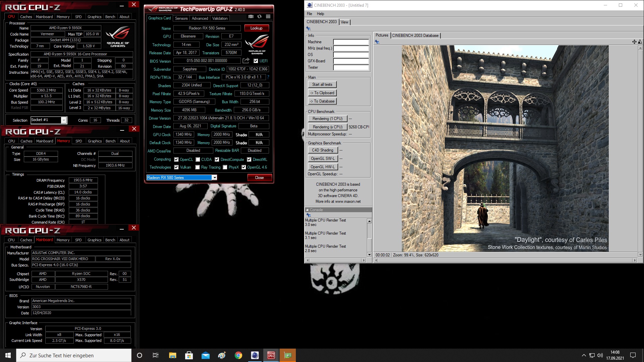
Task: Click the To Database button
Action: pyautogui.click(x=322, y=101)
